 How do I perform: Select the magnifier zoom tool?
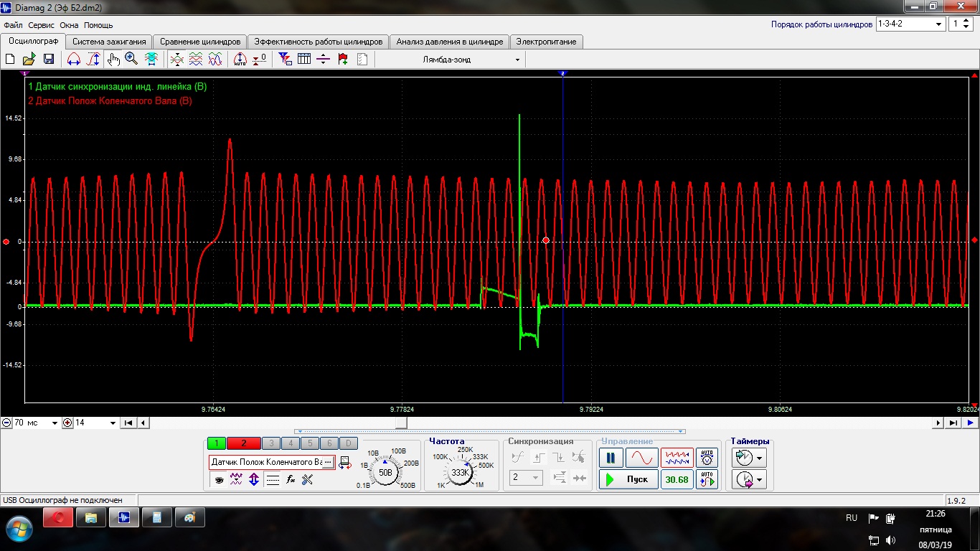131,59
